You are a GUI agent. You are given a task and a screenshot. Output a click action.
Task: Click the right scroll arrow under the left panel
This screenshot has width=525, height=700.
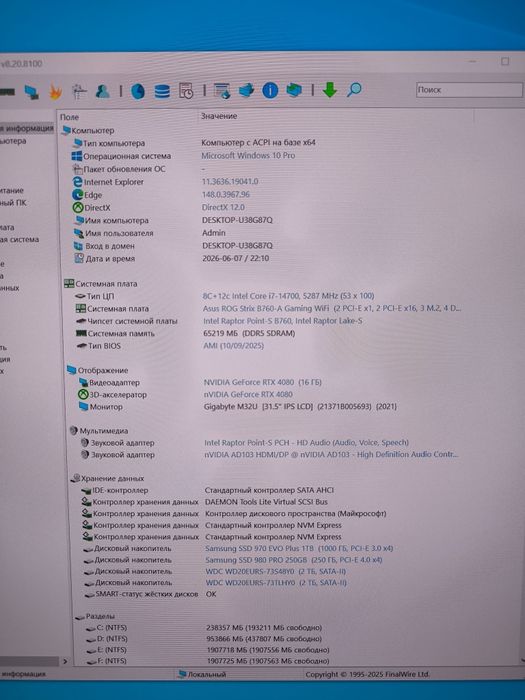65,661
